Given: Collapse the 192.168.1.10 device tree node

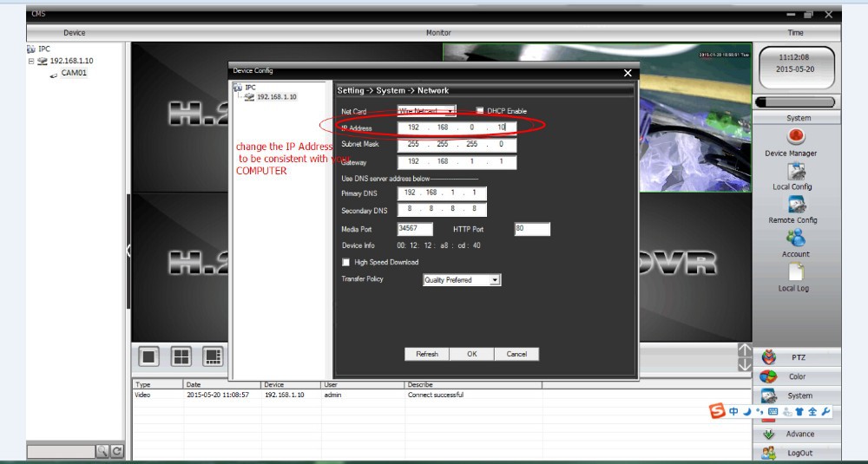Looking at the screenshot, I should [31, 62].
